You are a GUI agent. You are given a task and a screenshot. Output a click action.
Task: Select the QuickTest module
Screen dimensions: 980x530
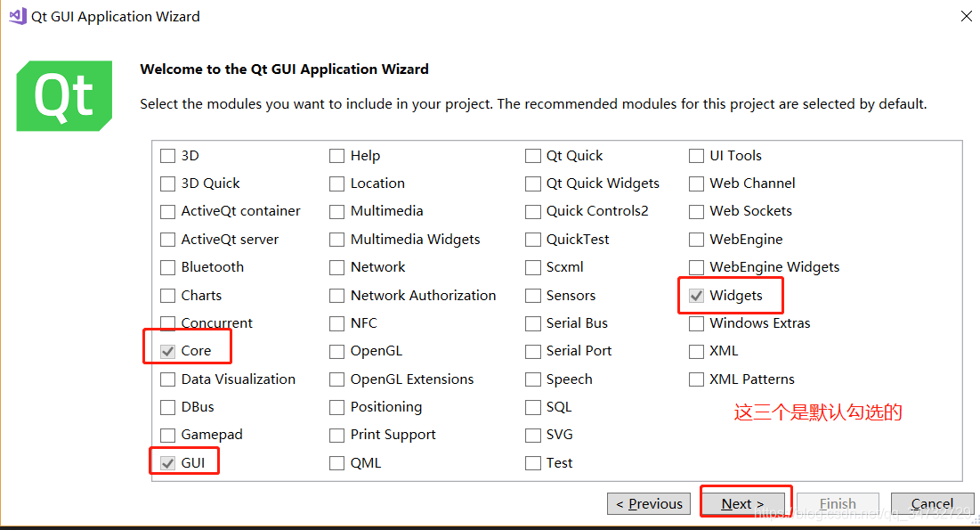533,240
